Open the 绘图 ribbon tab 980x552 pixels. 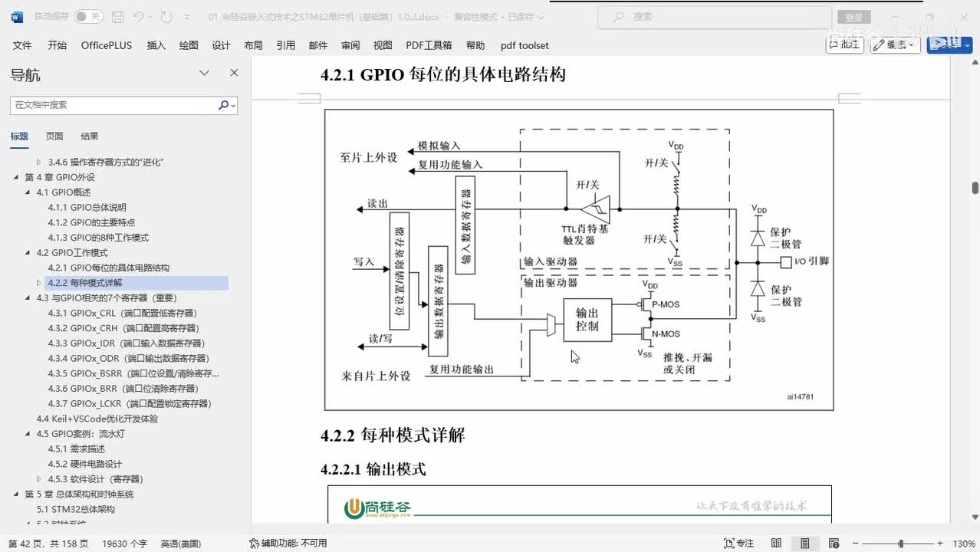[189, 45]
